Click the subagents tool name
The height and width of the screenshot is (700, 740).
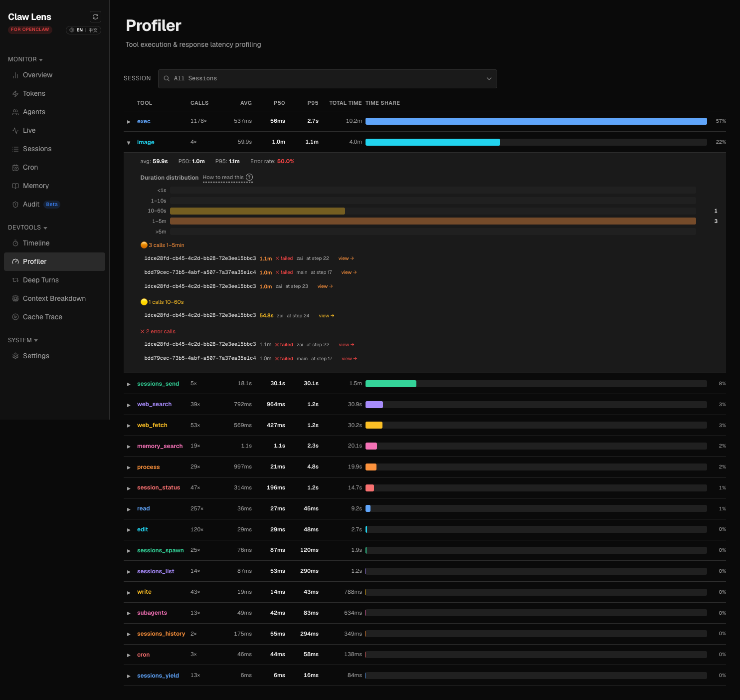tap(152, 613)
